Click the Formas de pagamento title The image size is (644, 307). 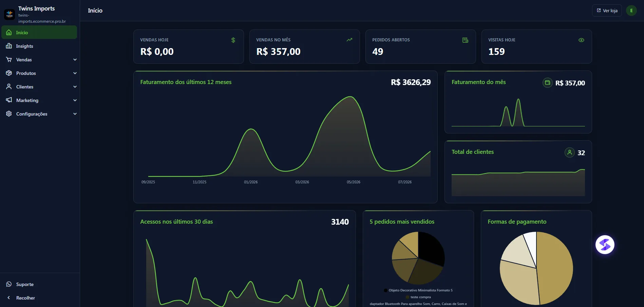point(517,222)
